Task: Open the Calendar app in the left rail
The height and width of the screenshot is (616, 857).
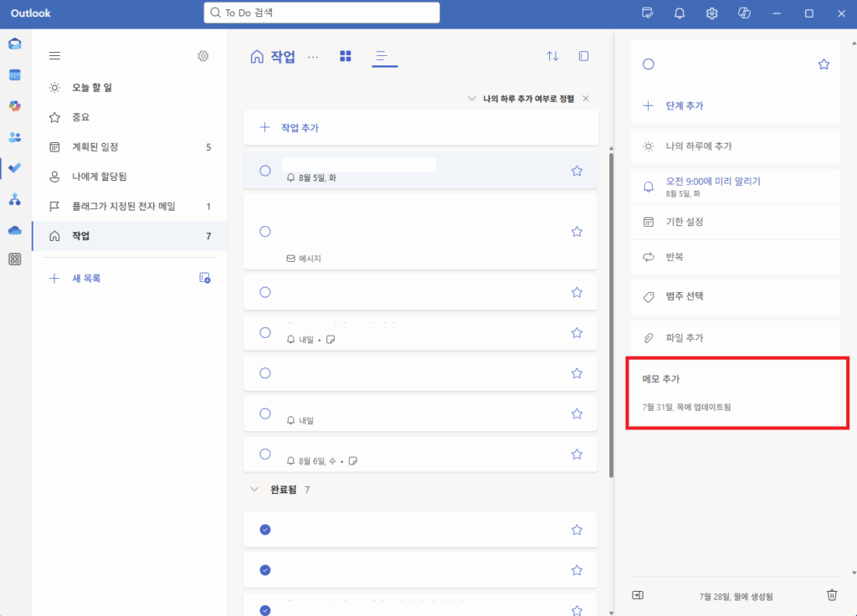Action: pos(15,74)
